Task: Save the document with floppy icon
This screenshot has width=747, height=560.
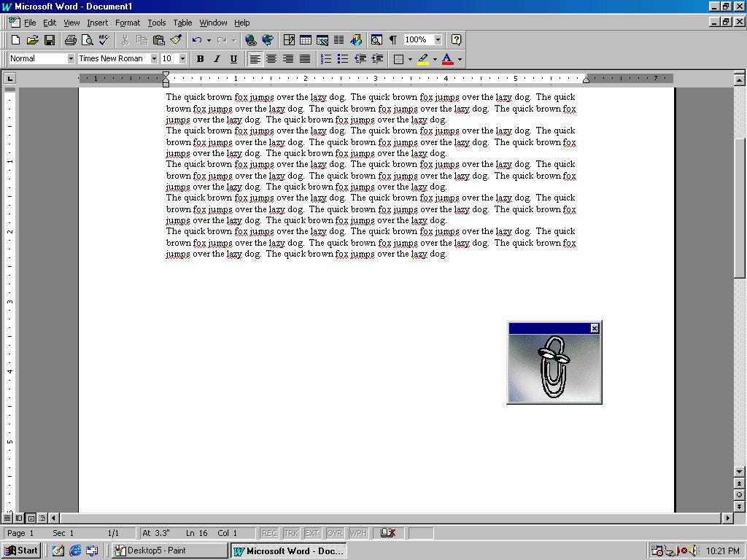Action: [50, 40]
